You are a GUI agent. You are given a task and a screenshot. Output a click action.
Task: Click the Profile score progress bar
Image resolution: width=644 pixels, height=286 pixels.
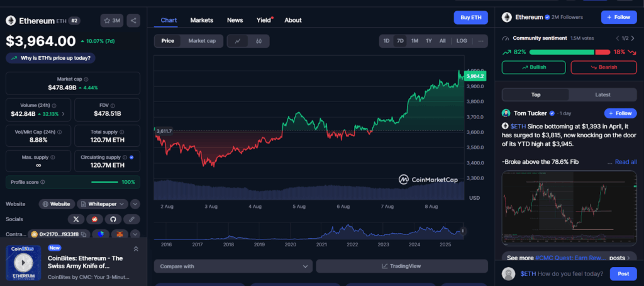[x=104, y=182]
